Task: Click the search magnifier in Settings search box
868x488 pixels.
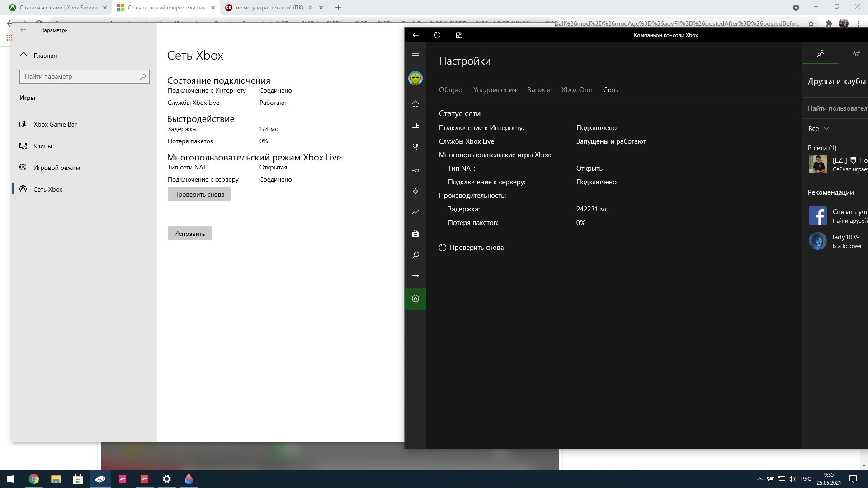Action: pos(143,76)
